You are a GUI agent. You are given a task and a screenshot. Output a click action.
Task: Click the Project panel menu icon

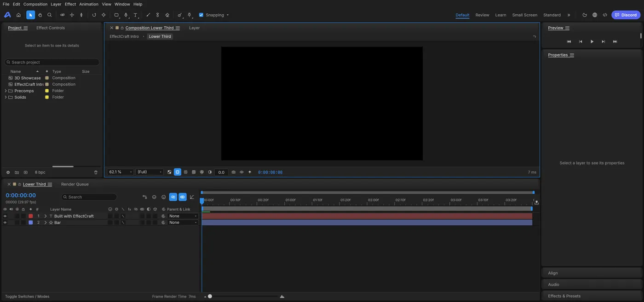coord(26,28)
